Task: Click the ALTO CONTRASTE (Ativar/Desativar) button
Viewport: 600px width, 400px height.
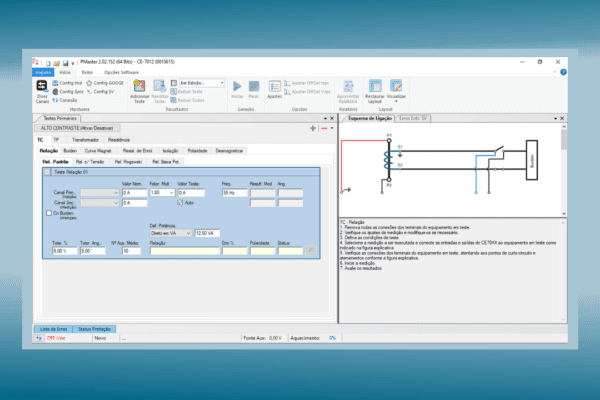Action: pos(77,128)
